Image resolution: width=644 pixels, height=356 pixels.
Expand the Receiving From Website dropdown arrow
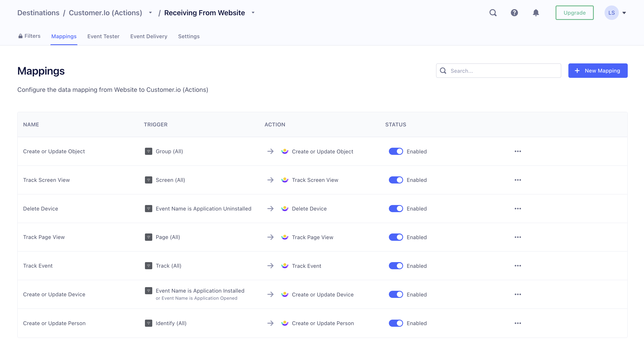coord(253,13)
